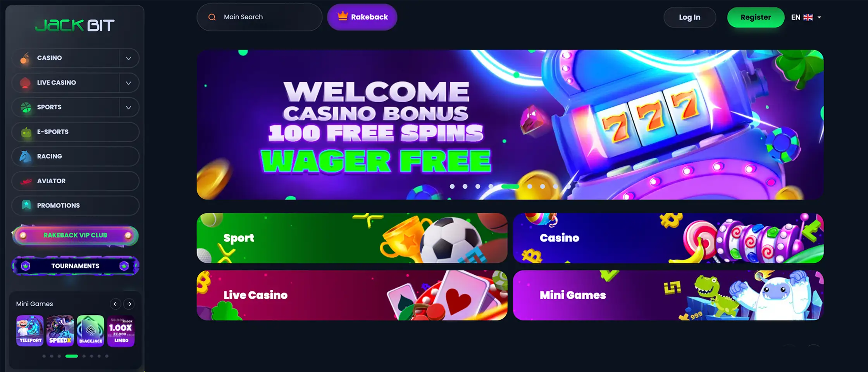Click the UK flag language icon
The width and height of the screenshot is (868, 372).
[808, 17]
